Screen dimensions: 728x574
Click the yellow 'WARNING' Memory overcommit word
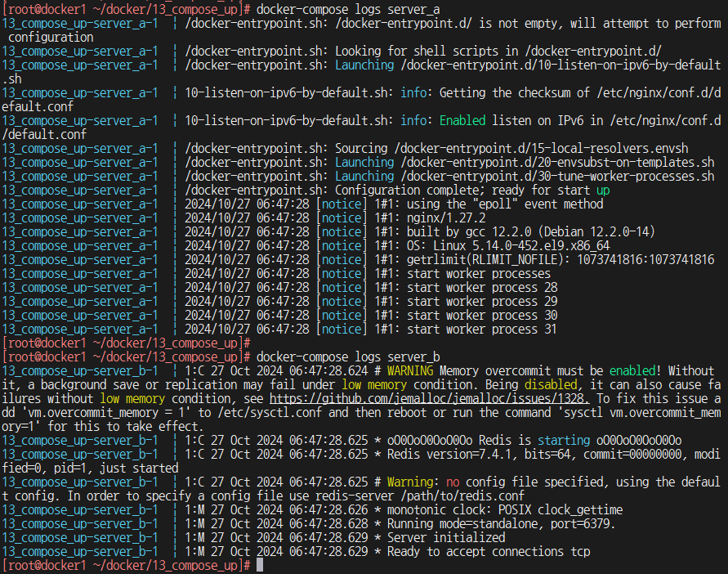410,371
